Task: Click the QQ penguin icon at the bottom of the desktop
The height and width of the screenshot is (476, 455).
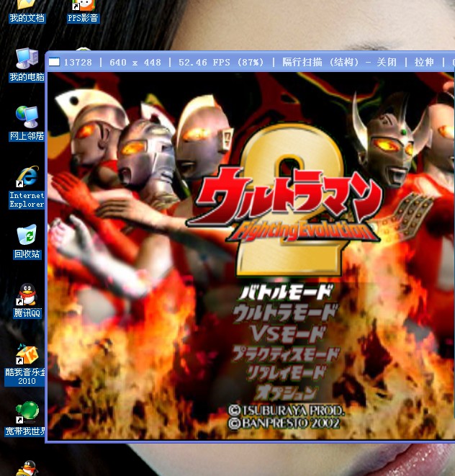Action: [28, 468]
